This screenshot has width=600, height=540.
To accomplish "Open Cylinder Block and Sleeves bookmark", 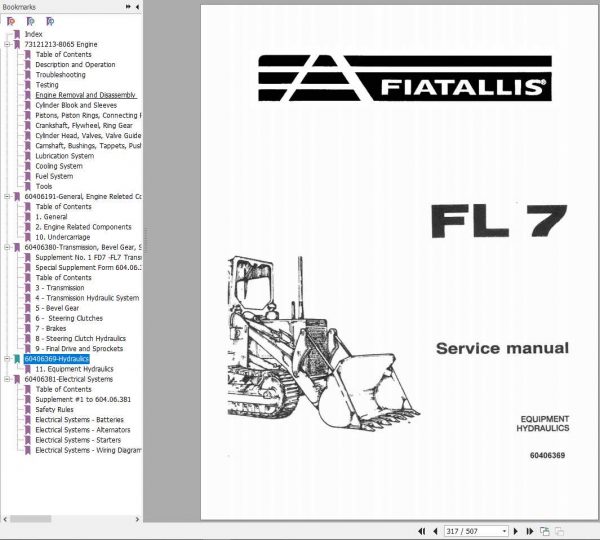I will point(76,105).
